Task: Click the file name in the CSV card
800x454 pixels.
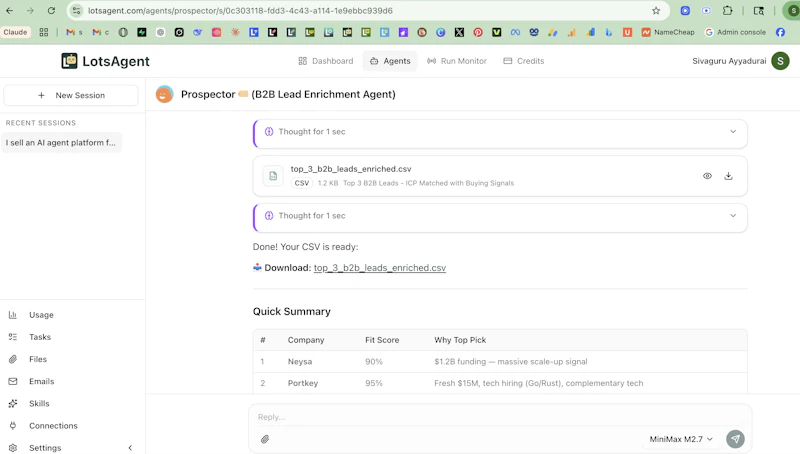Action: pos(351,169)
